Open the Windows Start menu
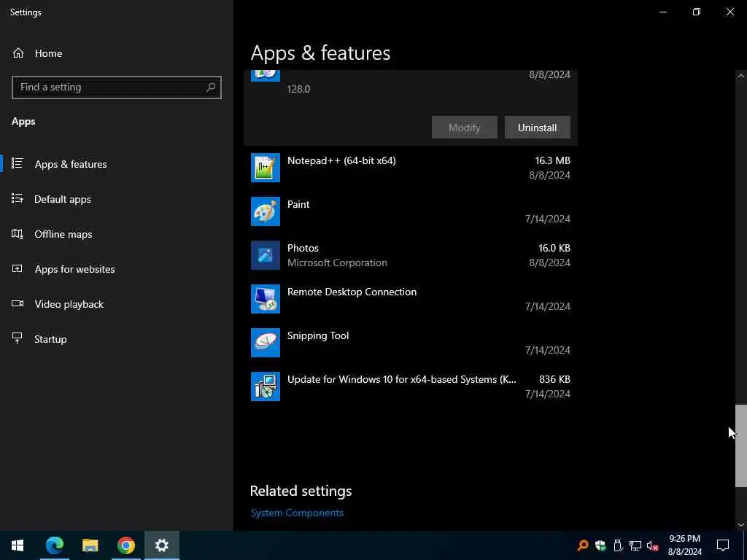Image resolution: width=747 pixels, height=560 pixels. click(x=18, y=545)
